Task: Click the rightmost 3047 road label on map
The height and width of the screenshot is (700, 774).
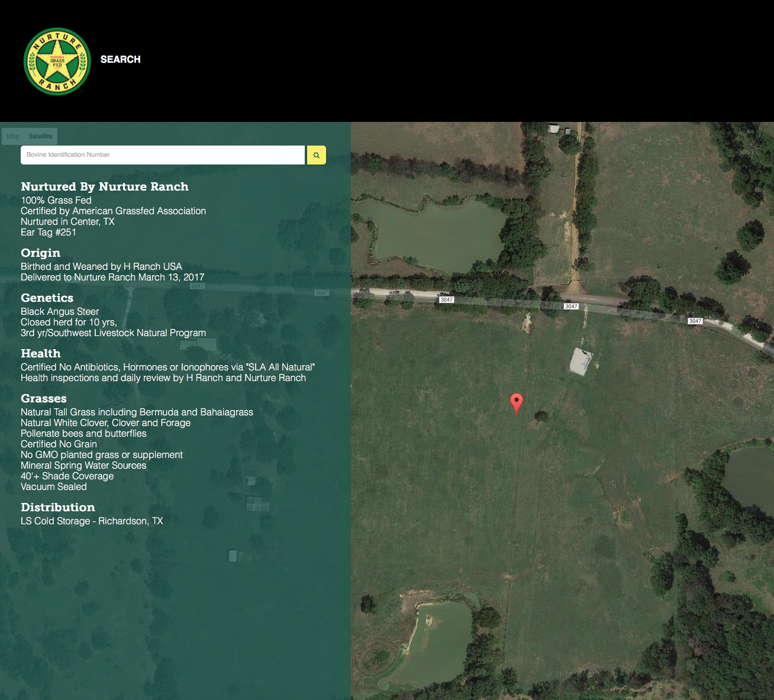Action: click(695, 321)
